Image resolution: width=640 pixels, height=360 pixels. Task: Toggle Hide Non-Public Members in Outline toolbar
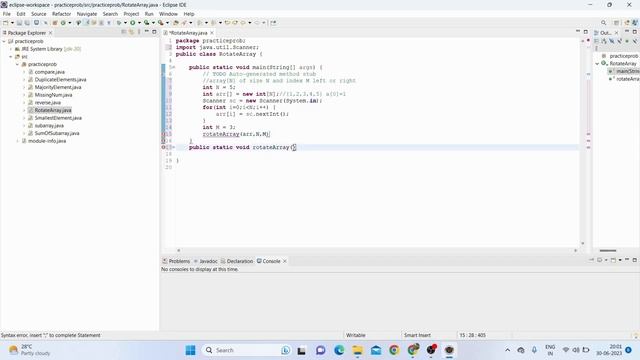627,41
